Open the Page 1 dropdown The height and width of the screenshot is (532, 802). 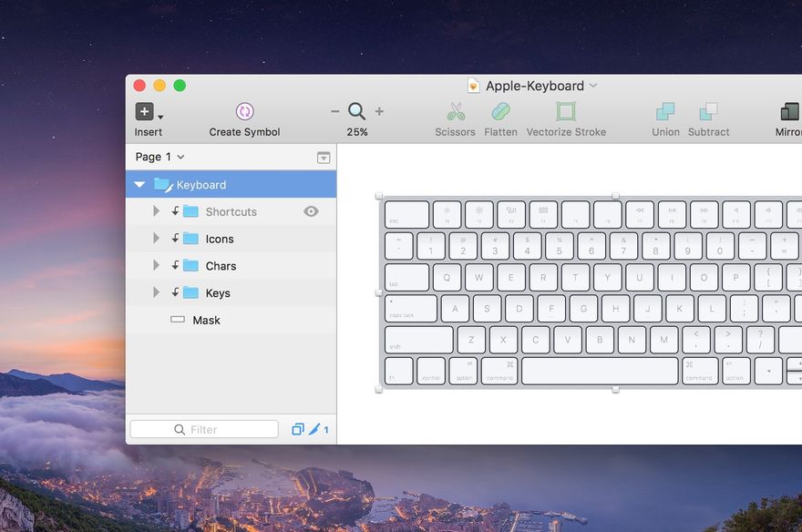coord(159,157)
